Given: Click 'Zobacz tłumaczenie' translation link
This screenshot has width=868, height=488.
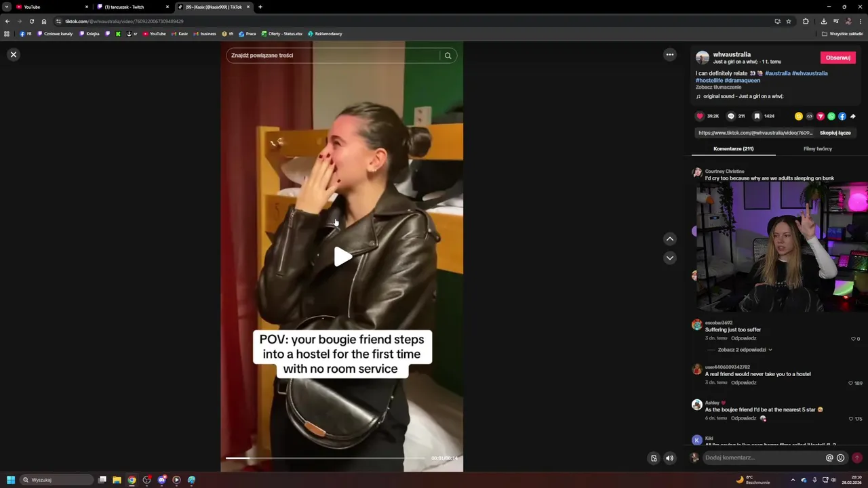Looking at the screenshot, I should point(718,87).
